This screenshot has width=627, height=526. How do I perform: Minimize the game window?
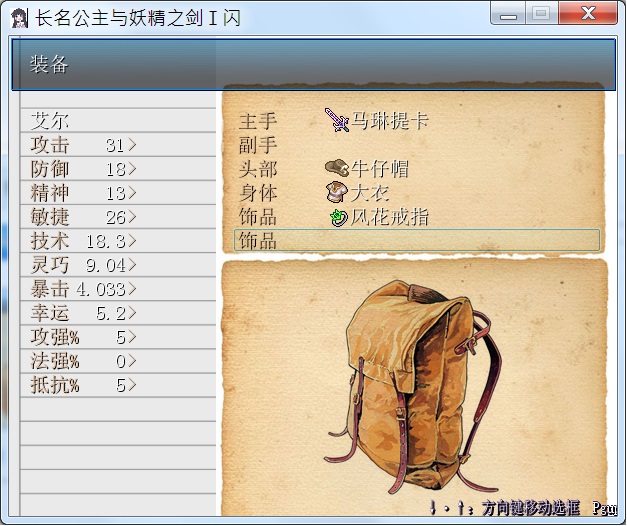pos(508,15)
